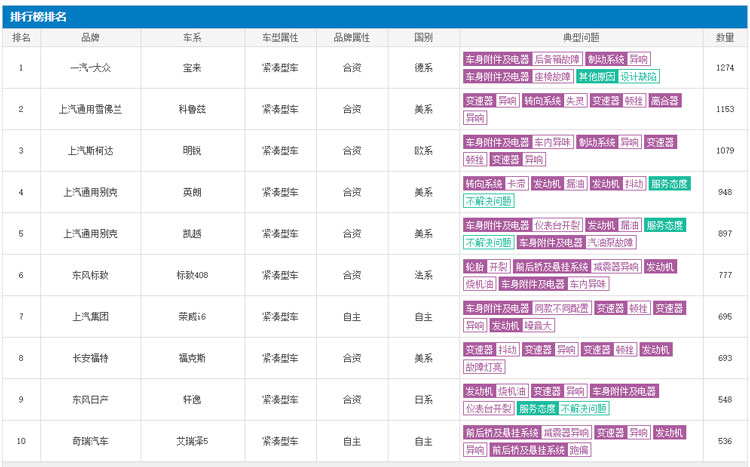Click the 卡滞 tag in 英朗 row
750x467 pixels.
517,184
